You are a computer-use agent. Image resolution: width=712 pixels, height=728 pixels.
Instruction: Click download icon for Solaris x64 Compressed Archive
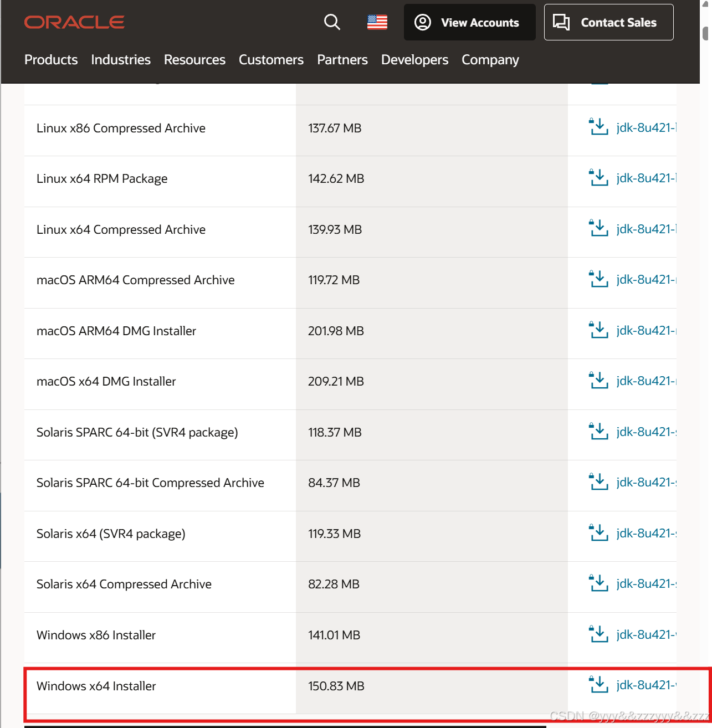598,583
